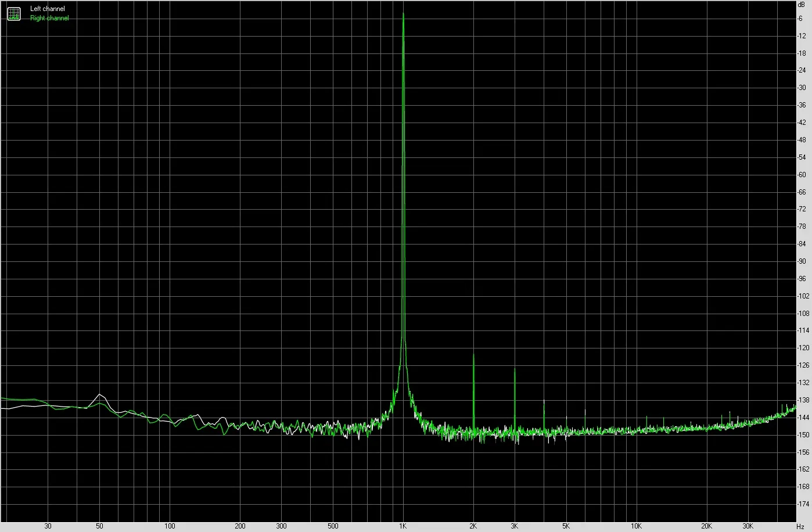Image resolution: width=812 pixels, height=532 pixels.
Task: Click the 20K frequency axis label
Action: [x=706, y=526]
